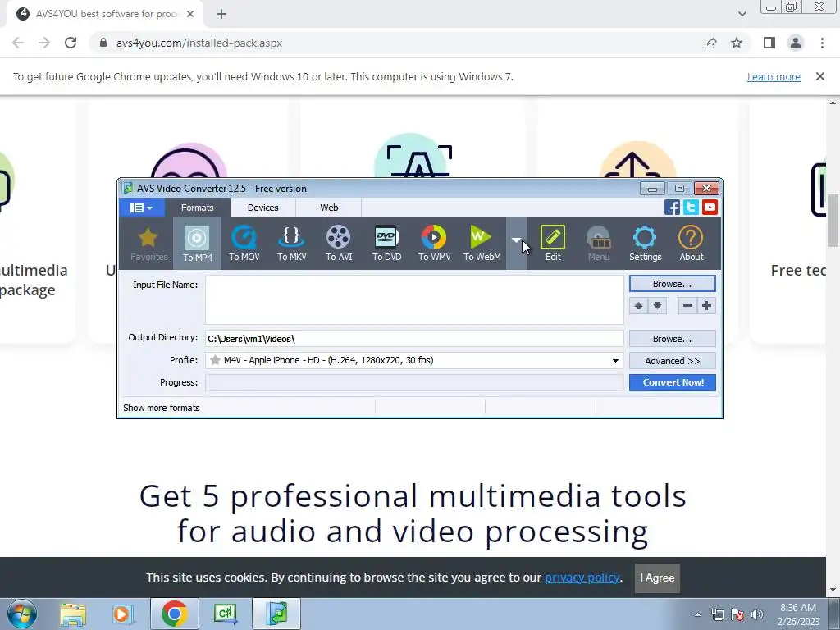Screen dimensions: 840x630
Task: Open the Windows Start menu
Action: [x=21, y=614]
